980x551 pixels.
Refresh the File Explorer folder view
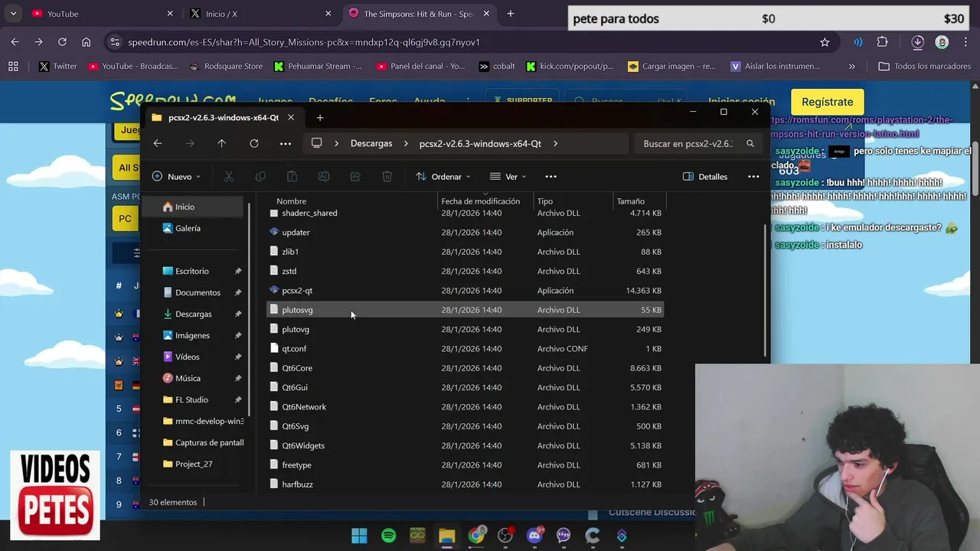253,143
